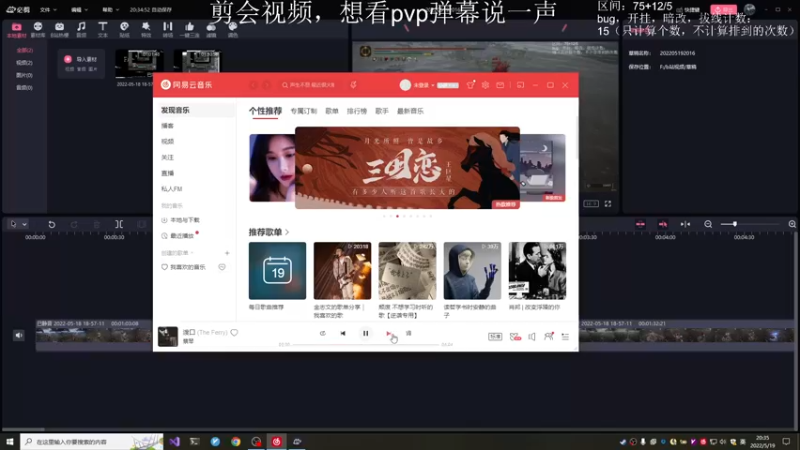This screenshot has width=800, height=450.
Task: Click undo arrow in timeline toolbar
Action: click(52, 224)
